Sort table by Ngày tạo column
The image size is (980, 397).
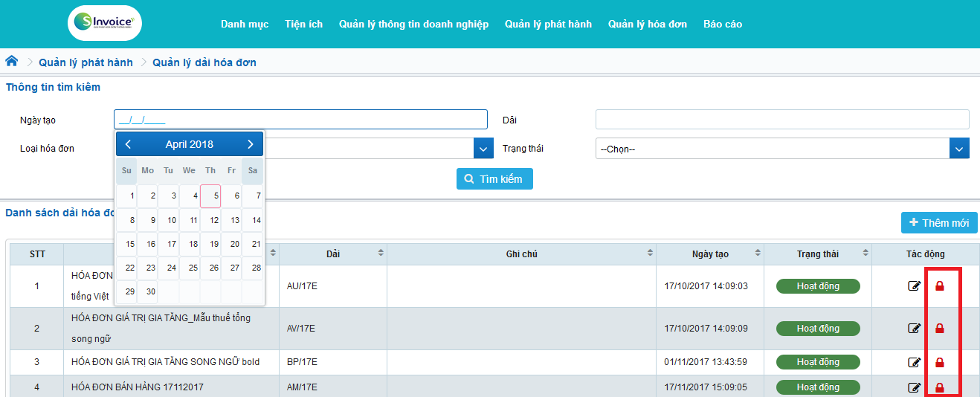pos(757,254)
